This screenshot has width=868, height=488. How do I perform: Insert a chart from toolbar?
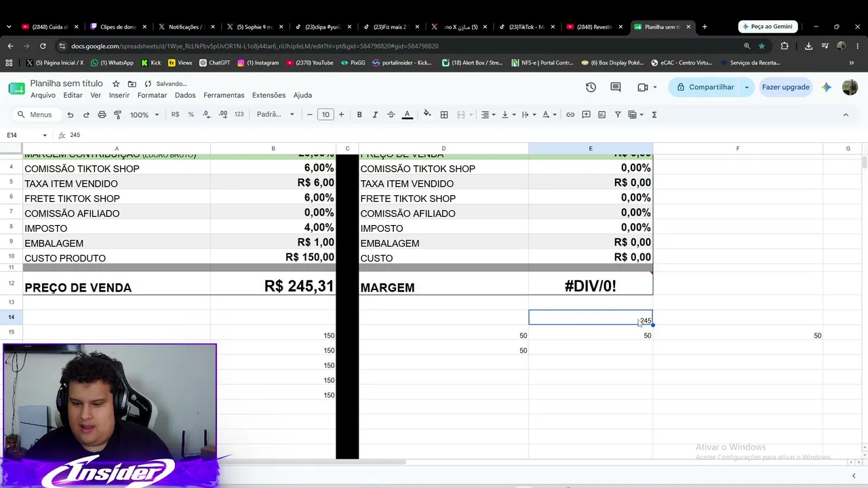(602, 115)
